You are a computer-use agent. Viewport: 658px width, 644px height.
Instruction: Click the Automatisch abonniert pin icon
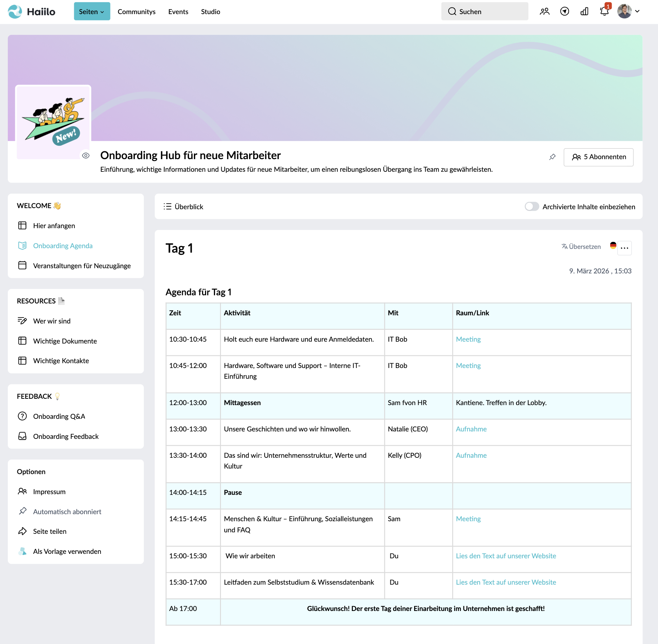[x=22, y=511]
